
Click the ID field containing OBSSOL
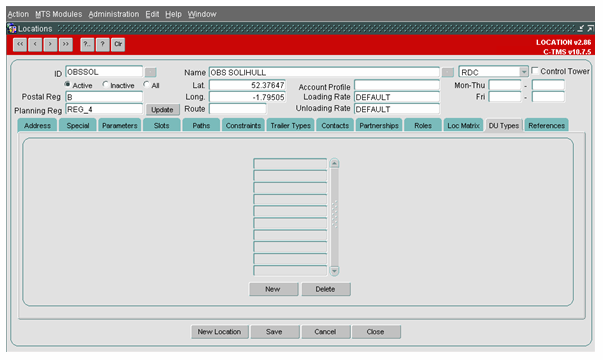104,72
